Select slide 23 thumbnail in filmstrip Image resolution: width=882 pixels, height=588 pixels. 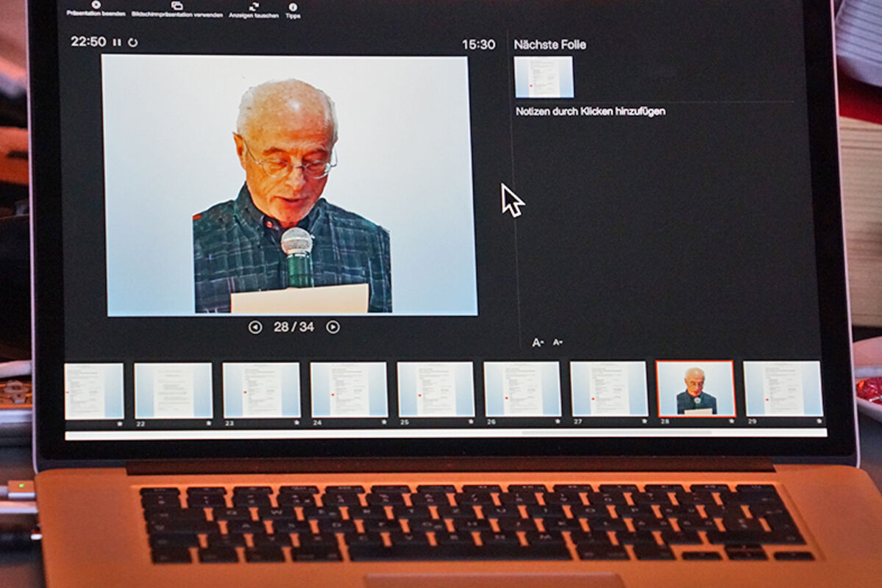pos(261,391)
